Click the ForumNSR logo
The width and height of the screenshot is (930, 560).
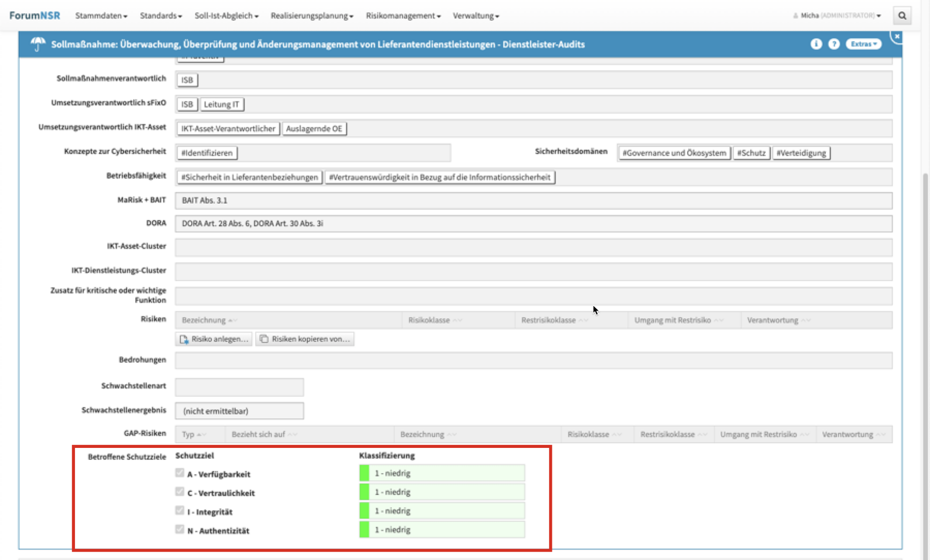click(x=35, y=15)
